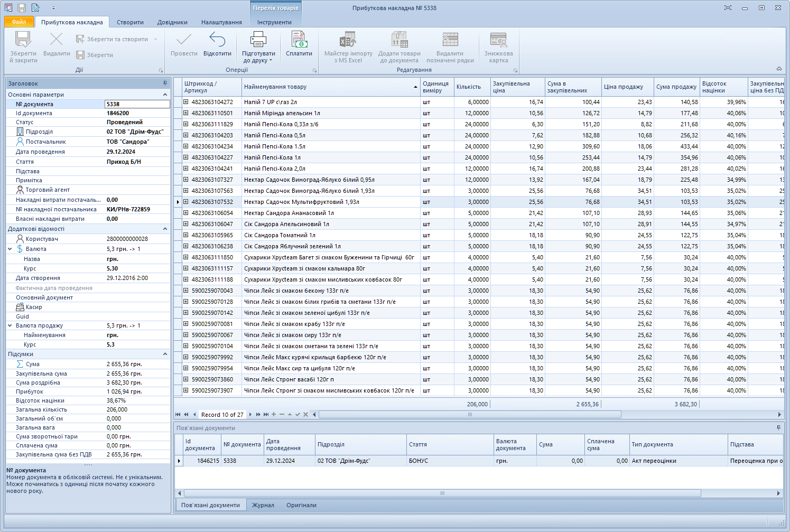
Task: Open the Дії group dialog launcher
Action: [161, 70]
